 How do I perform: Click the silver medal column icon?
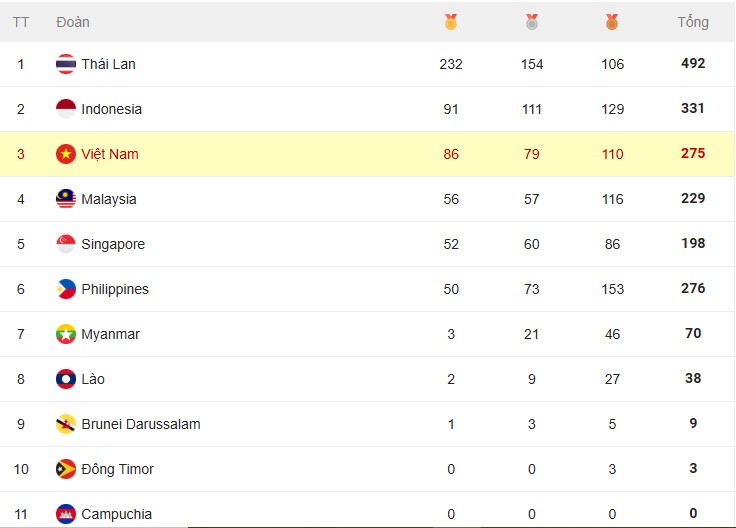click(x=532, y=21)
